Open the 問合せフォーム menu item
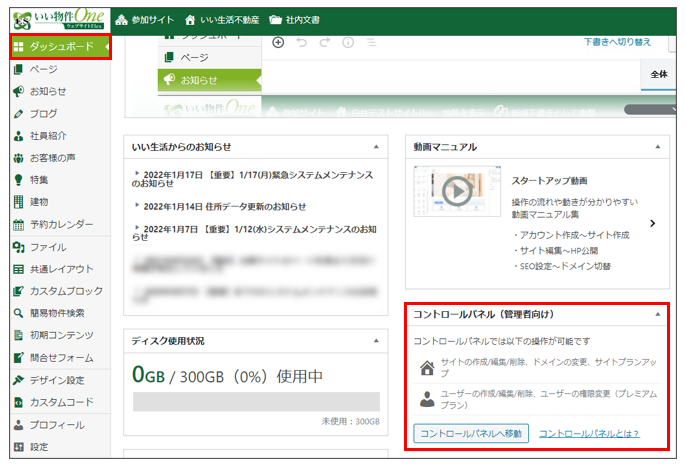This screenshot has width=686, height=467. pos(61,358)
